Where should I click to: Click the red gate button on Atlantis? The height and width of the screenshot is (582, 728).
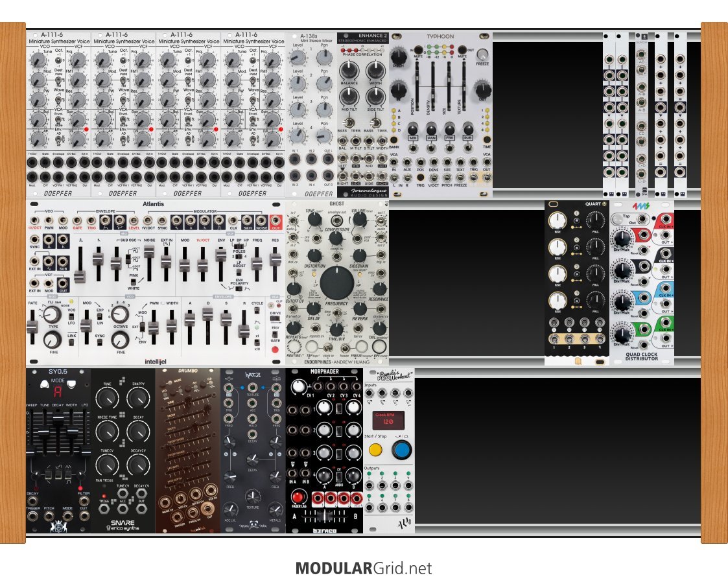(276, 350)
